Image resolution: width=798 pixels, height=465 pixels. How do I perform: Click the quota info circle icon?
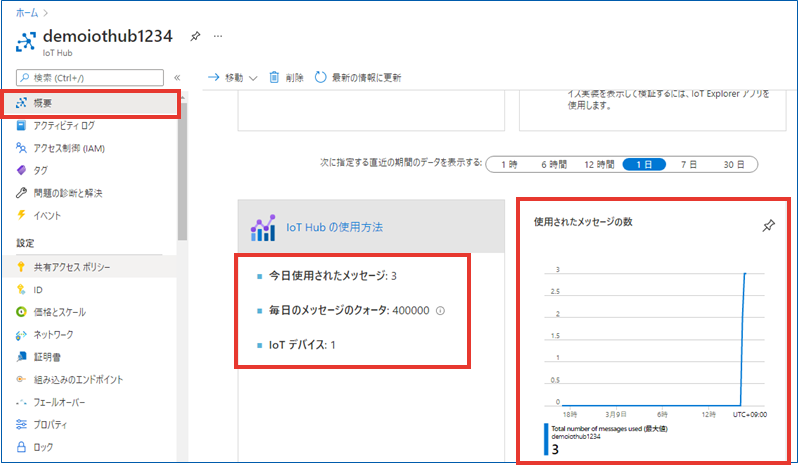[x=440, y=310]
